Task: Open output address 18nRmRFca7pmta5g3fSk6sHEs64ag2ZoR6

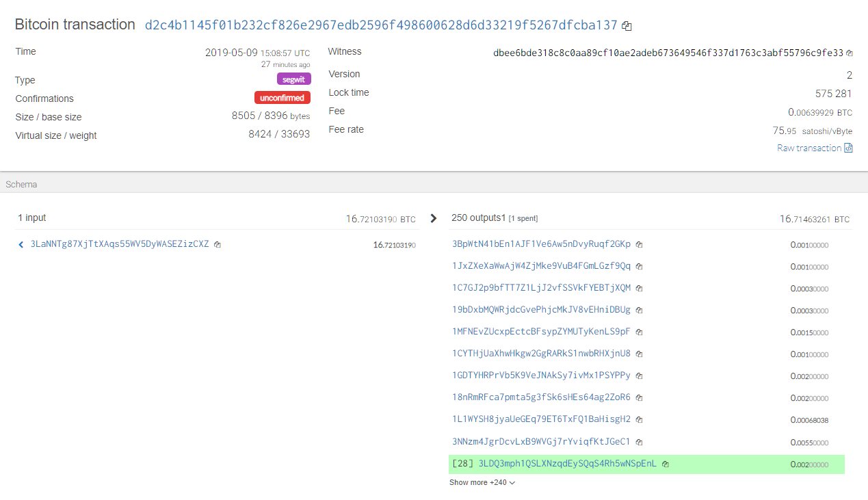Action: pos(541,397)
